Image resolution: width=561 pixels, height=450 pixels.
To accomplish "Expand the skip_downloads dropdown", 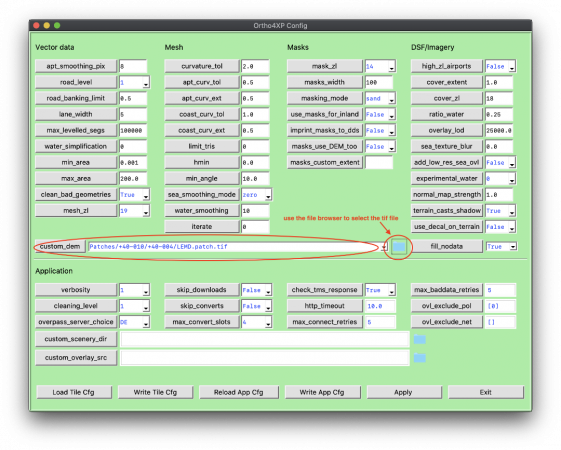I will click(x=268, y=290).
